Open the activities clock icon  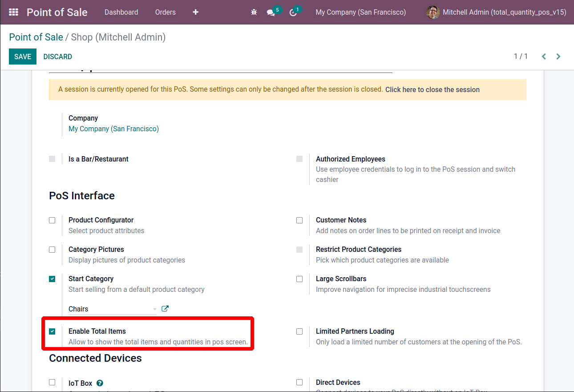pyautogui.click(x=293, y=12)
